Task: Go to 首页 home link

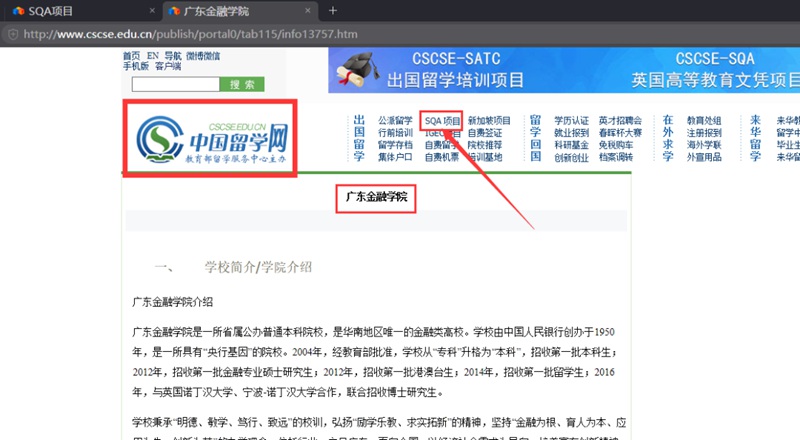Action: tap(131, 56)
